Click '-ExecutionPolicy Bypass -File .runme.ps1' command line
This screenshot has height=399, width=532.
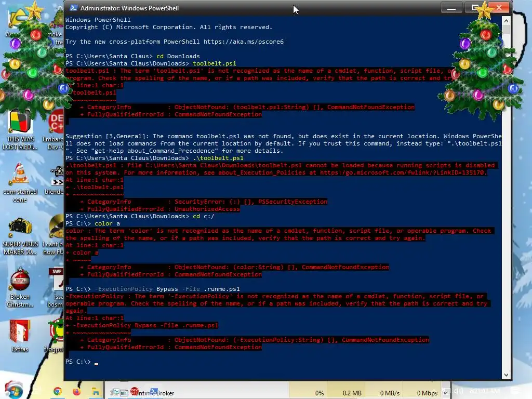[167, 289]
